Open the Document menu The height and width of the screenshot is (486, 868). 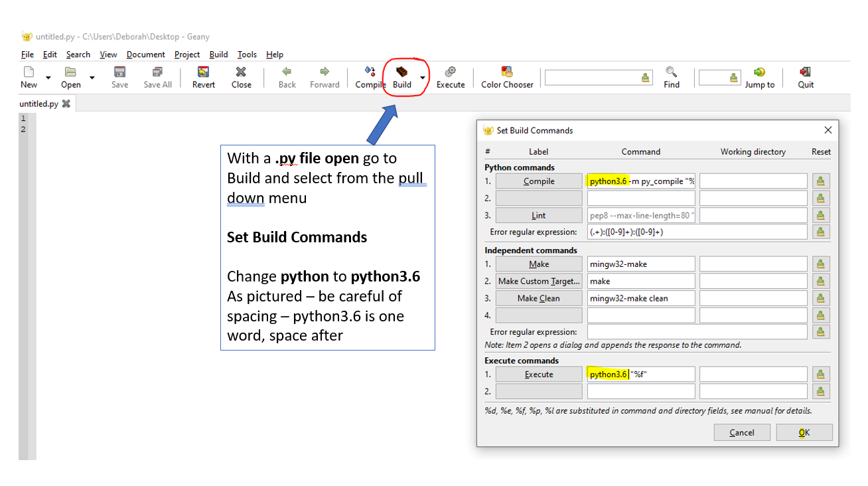(x=145, y=54)
